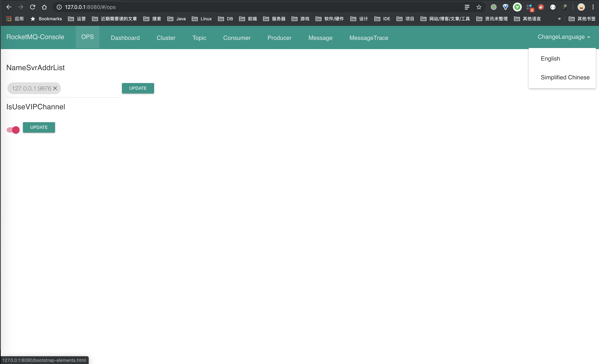Viewport: 599px width, 364px height.
Task: Navigate back with the back arrow
Action: (x=9, y=7)
